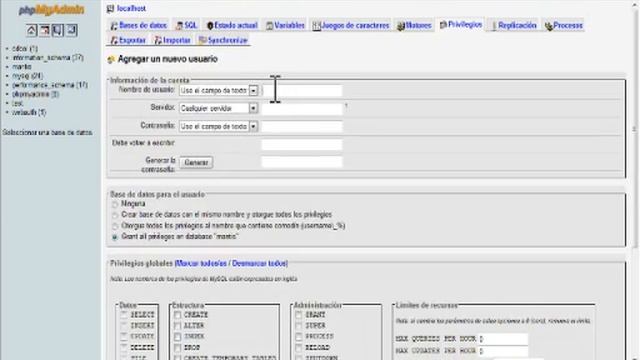Click the Motores tab icon
This screenshot has height=360, width=640.
tap(401, 26)
